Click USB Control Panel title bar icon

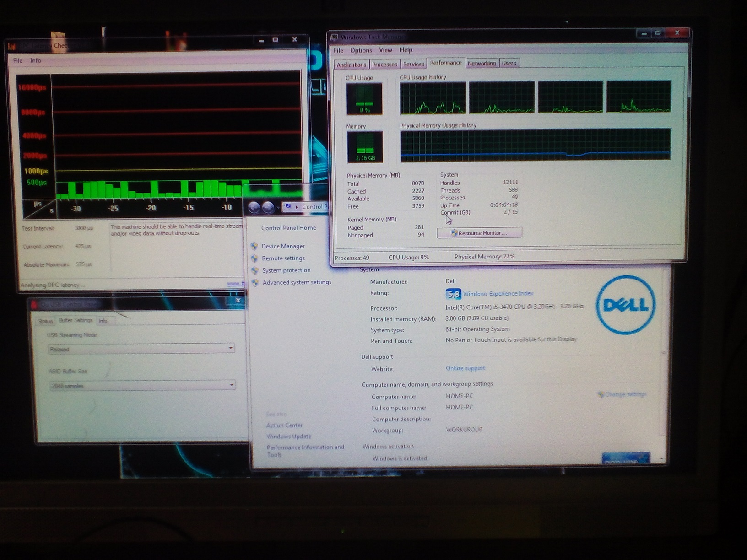coord(33,304)
